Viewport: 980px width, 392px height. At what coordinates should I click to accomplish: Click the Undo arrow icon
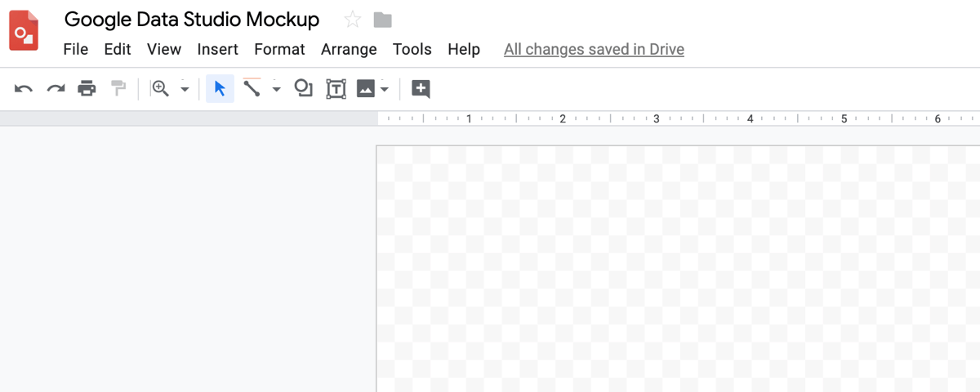click(x=24, y=88)
